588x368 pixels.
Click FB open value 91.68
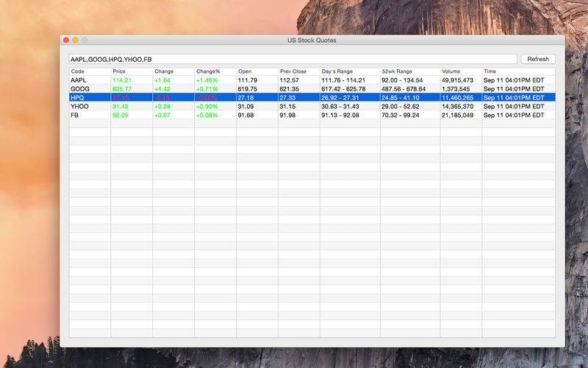[x=245, y=115]
